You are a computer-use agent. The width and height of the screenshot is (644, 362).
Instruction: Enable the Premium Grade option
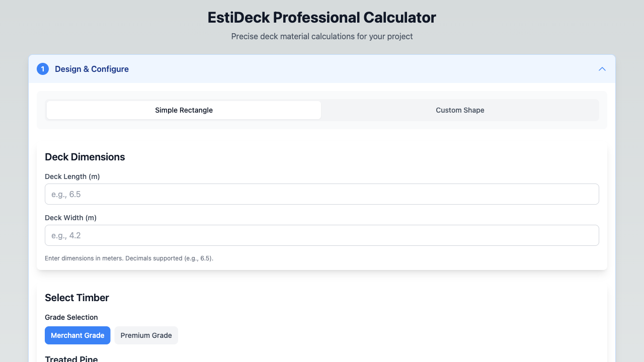pos(146,335)
